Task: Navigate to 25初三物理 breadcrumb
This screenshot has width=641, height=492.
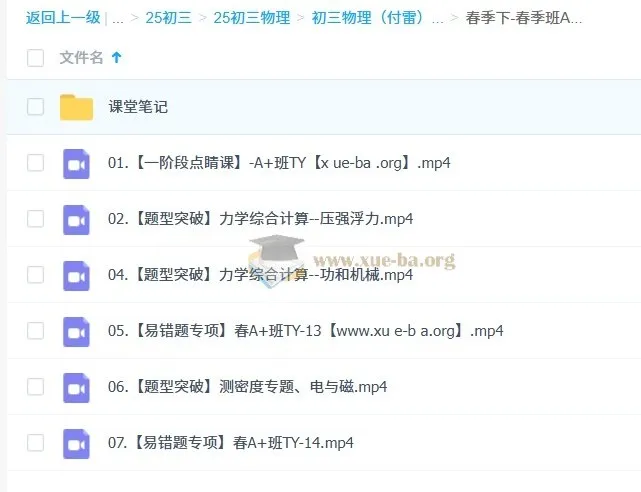Action: [x=251, y=18]
